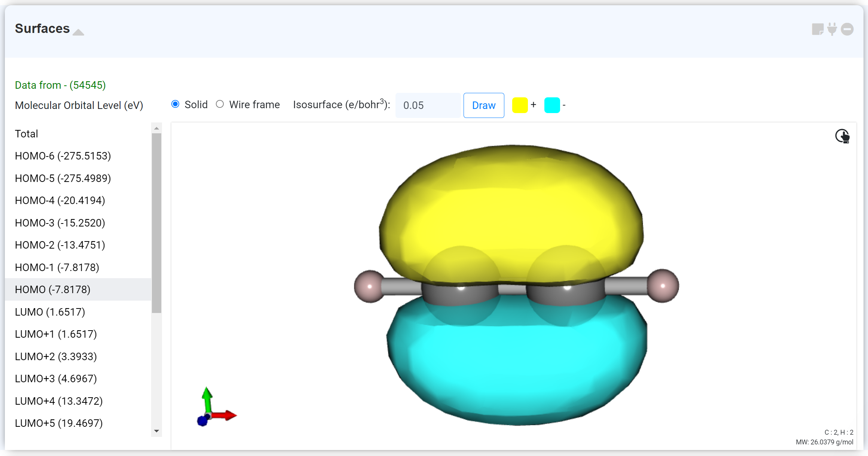Image resolution: width=868 pixels, height=456 pixels.
Task: Select LUMO+3 (4.6967) orbital
Action: point(56,379)
